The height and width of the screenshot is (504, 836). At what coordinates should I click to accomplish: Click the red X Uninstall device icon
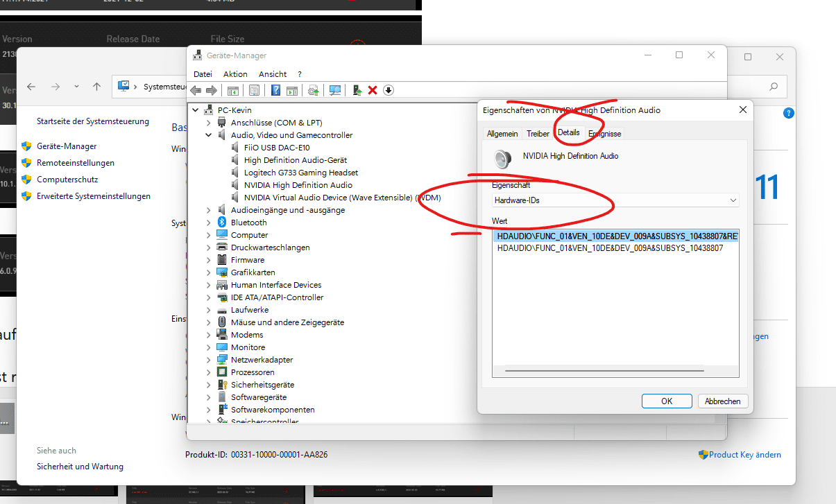coord(373,90)
